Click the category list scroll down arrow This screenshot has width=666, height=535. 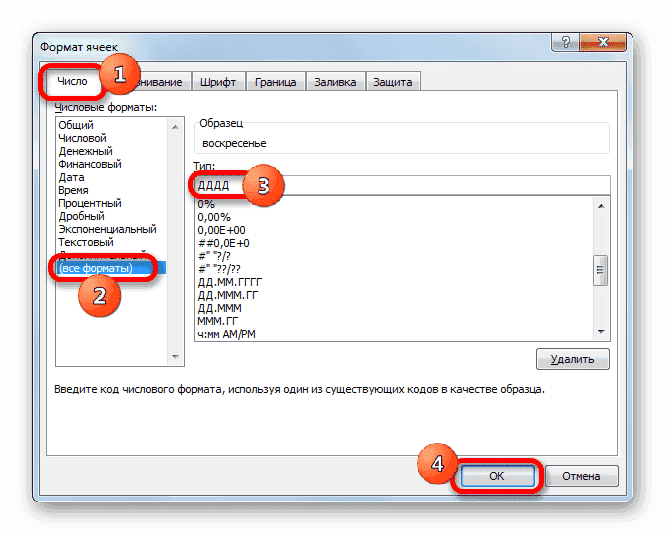tap(175, 357)
